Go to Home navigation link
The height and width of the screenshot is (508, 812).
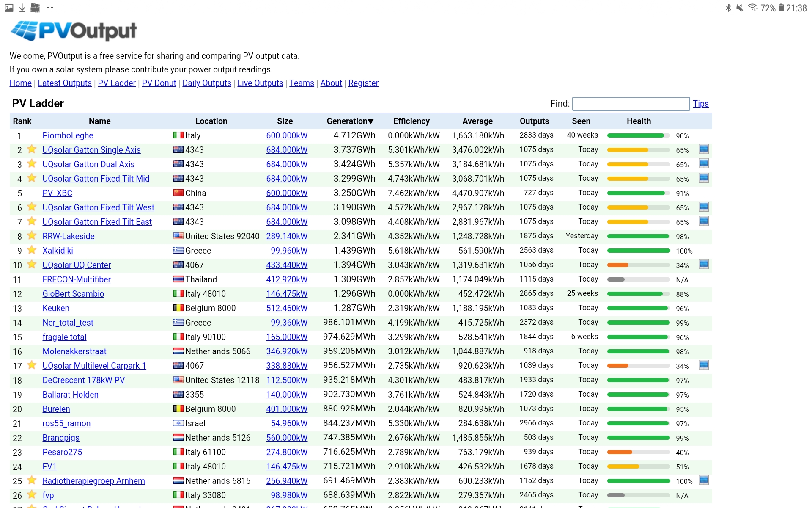click(21, 83)
